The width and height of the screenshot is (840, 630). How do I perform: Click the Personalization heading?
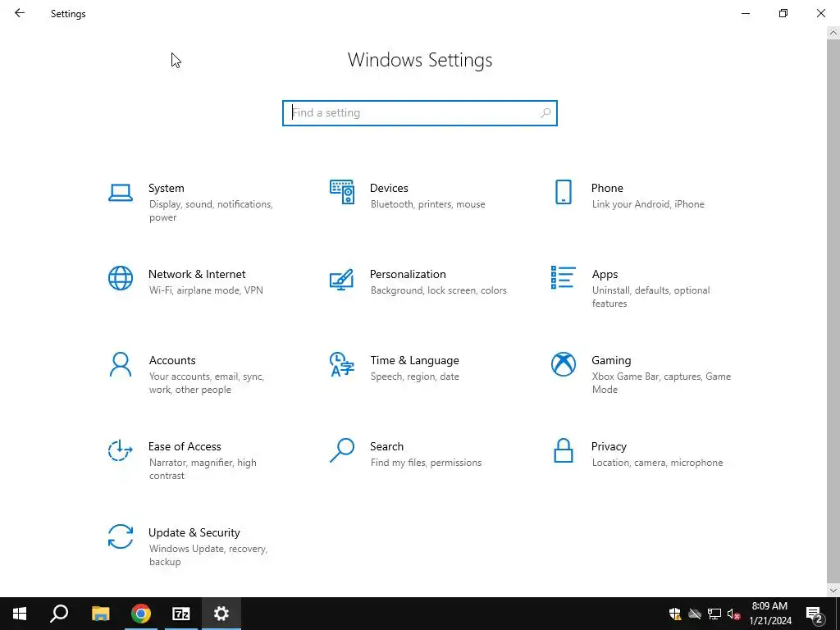point(408,274)
